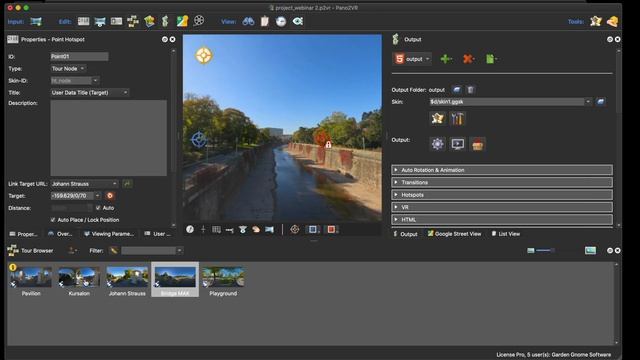Screen dimensions: 640x360
Task: Click the Description text area
Action: click(109, 138)
